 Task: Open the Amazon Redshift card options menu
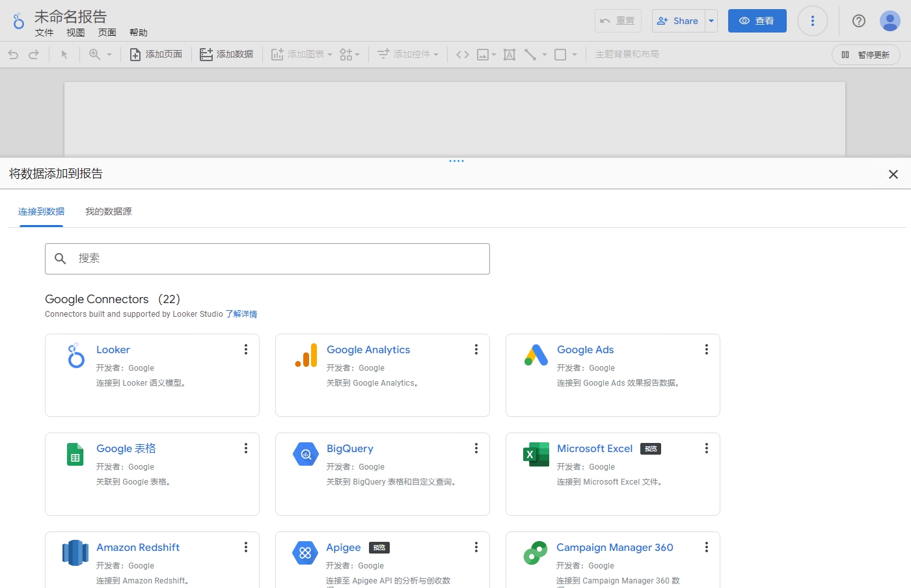click(246, 547)
